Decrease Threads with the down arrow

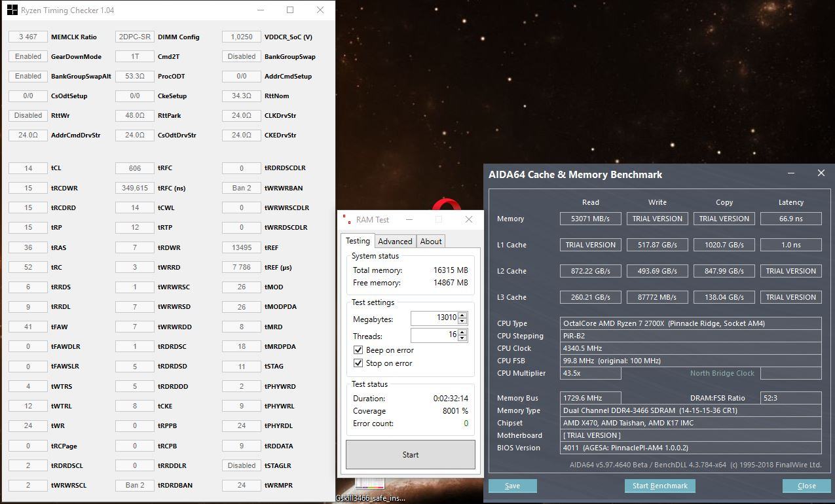(462, 339)
